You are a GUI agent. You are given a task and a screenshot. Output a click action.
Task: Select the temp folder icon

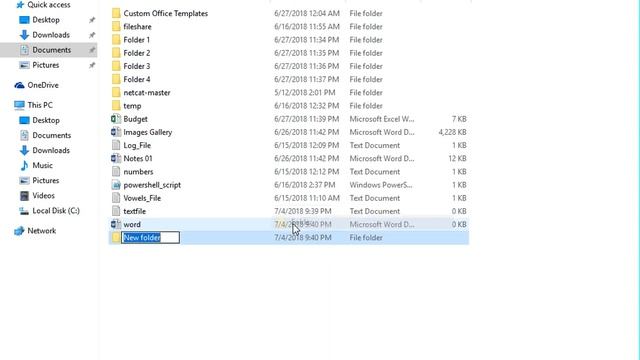tap(116, 106)
